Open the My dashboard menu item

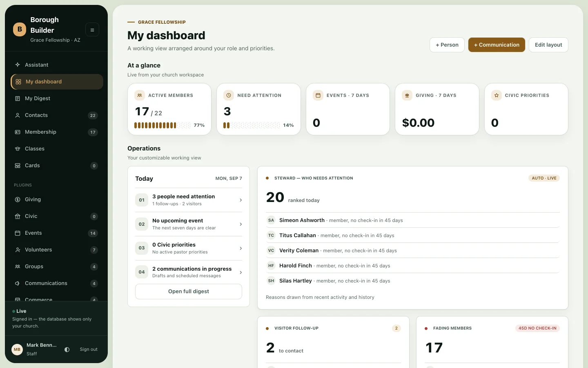click(x=57, y=82)
